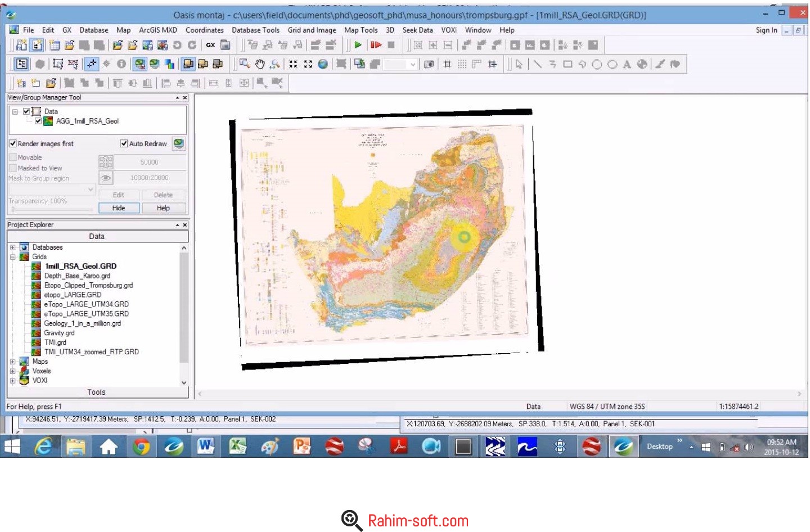Click the grid lines hash toolbar icon
Image resolution: width=810 pixels, height=532 pixels.
click(447, 64)
